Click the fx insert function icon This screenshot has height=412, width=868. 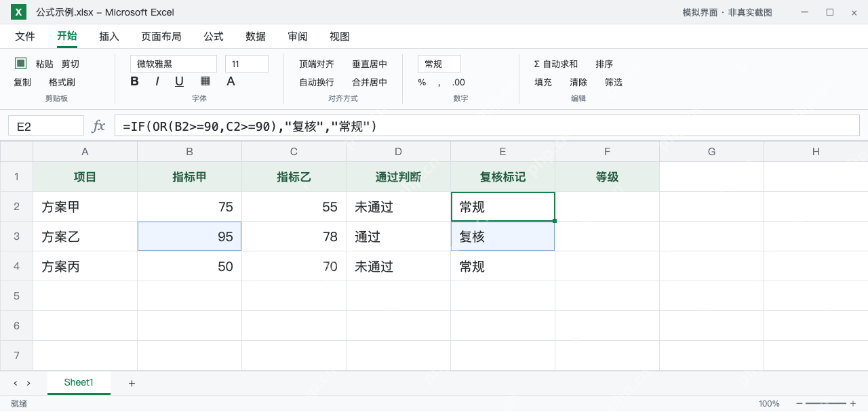click(x=98, y=126)
